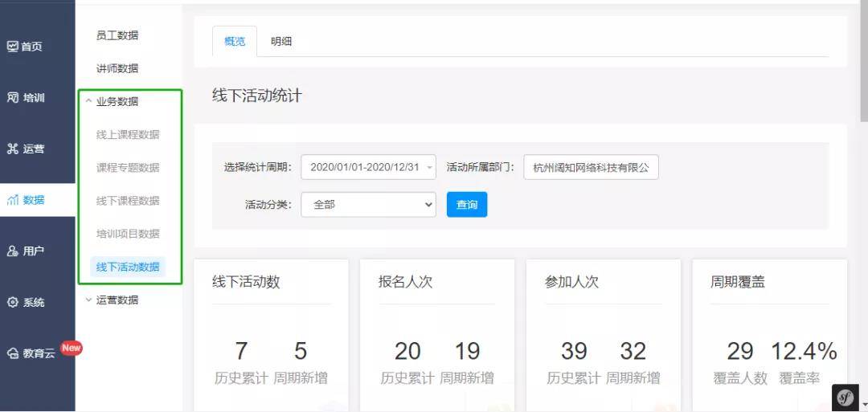Select 线下活动数据 submenu item
The width and height of the screenshot is (868, 412).
click(128, 267)
